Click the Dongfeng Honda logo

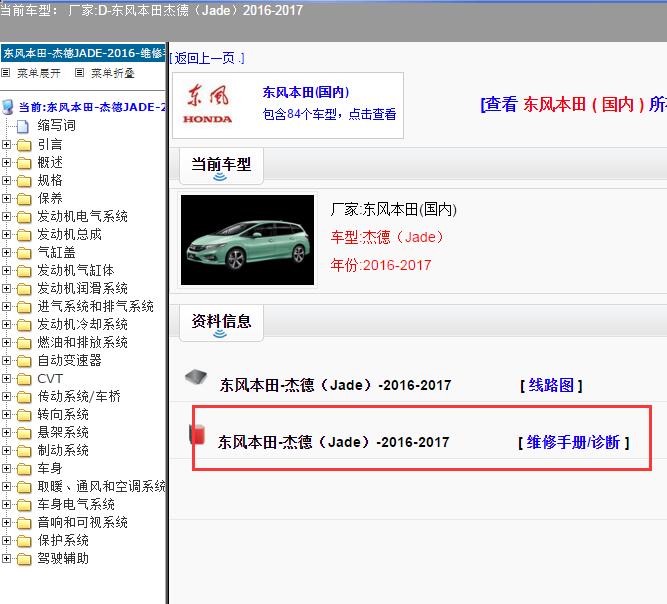pyautogui.click(x=208, y=105)
